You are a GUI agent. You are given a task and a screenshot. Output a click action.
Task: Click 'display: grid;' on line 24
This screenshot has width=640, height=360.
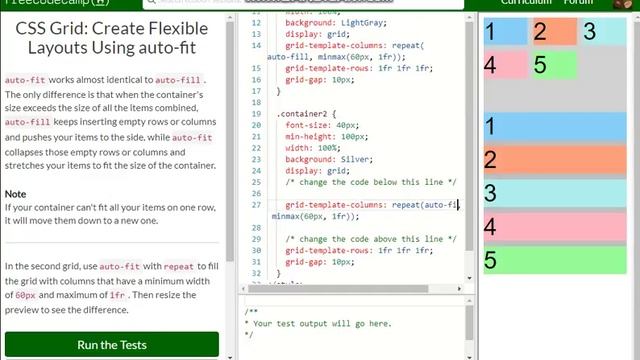click(317, 171)
